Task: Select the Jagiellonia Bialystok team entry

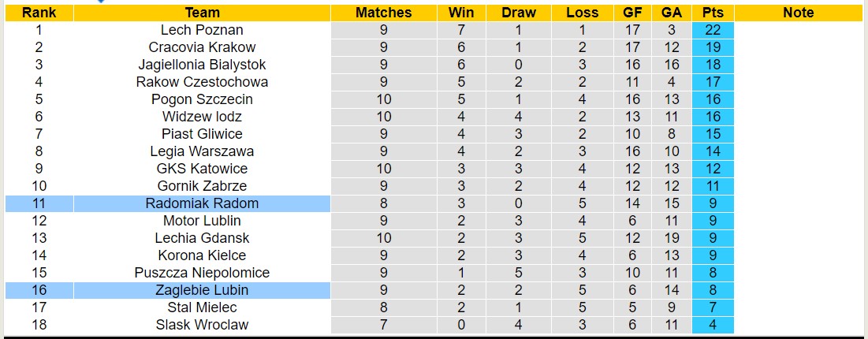Action: (202, 65)
